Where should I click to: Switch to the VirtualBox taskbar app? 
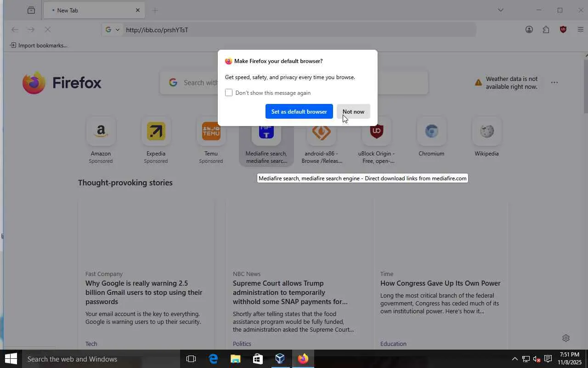tap(280, 359)
